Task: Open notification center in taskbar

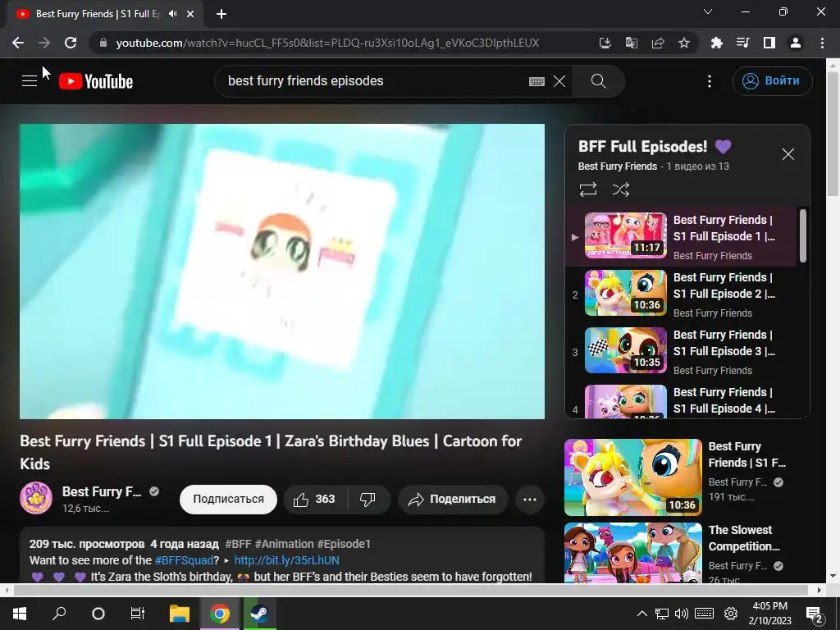Action: pyautogui.click(x=815, y=614)
